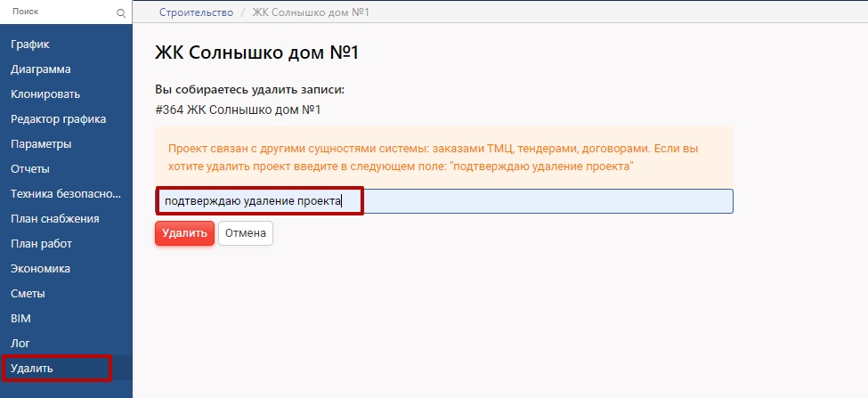Open the Сметы section

point(28,294)
